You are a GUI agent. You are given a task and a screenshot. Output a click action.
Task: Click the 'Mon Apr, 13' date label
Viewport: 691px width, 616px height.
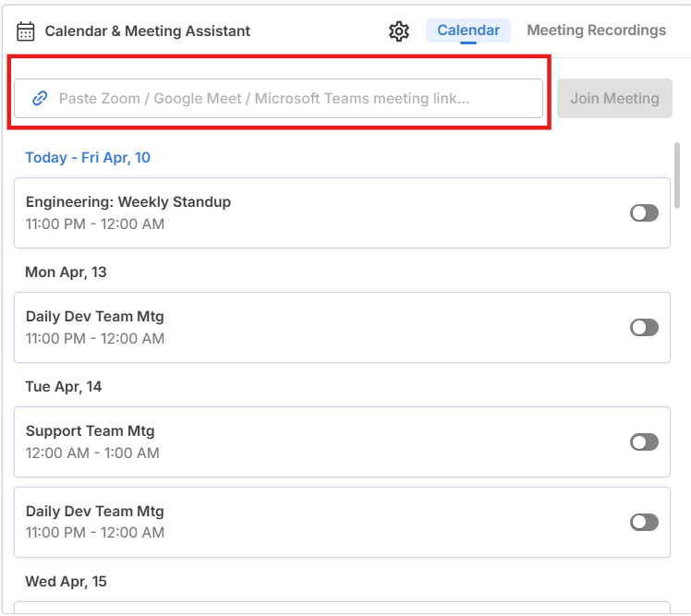click(66, 272)
